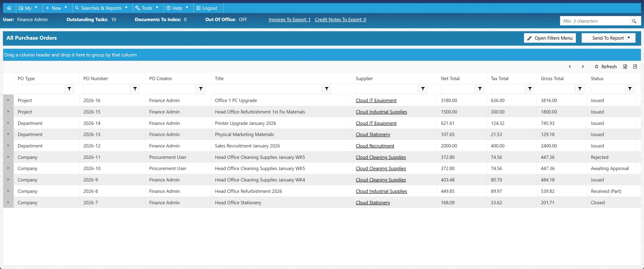Viewport: 644px width, 269px height.
Task: Click Open Filters Menu button
Action: pyautogui.click(x=550, y=38)
